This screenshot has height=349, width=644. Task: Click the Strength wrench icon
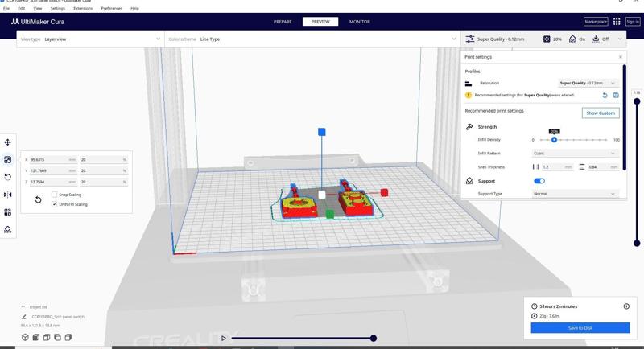coord(469,127)
